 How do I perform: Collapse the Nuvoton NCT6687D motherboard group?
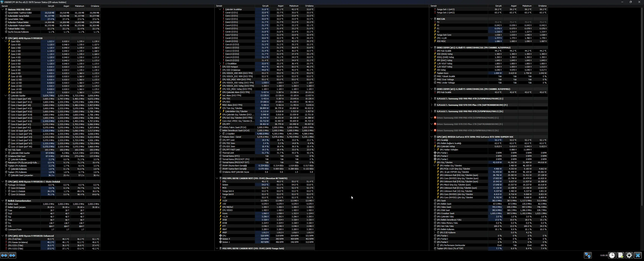pos(217,178)
